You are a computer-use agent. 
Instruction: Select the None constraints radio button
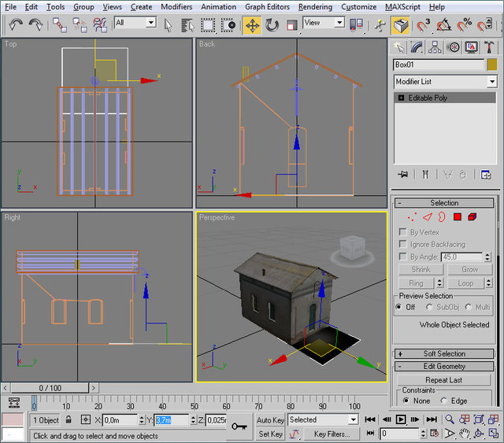[x=406, y=401]
